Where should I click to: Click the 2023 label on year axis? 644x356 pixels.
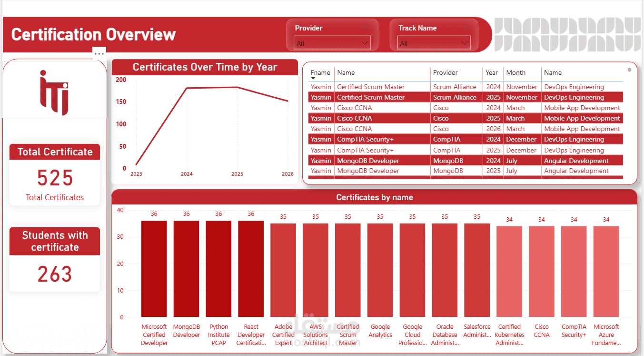(x=136, y=174)
